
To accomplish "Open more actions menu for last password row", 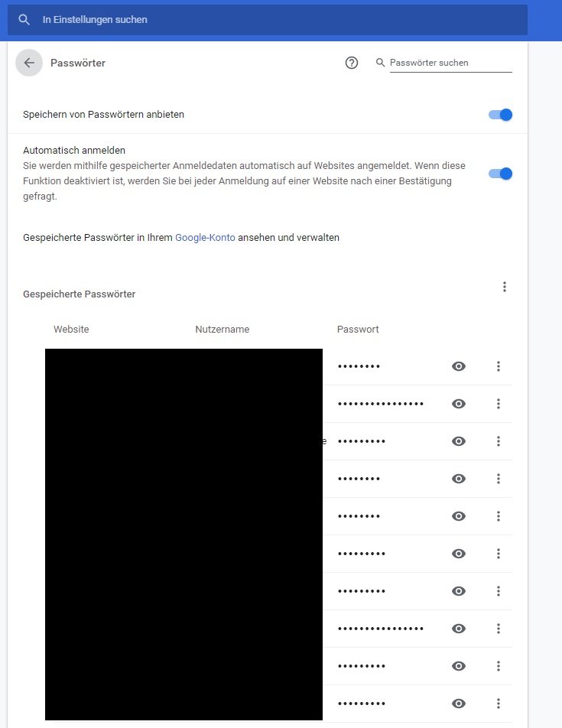I will point(499,704).
